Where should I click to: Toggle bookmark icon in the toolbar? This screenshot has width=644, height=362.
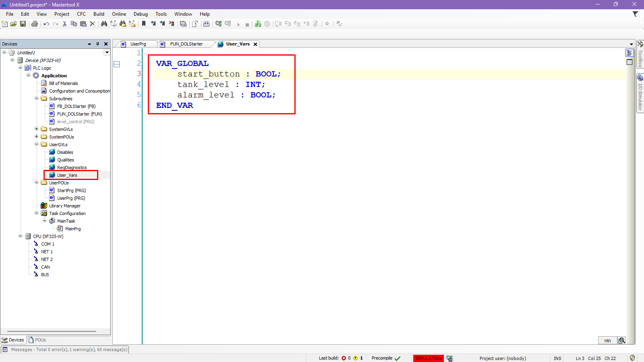[144, 24]
